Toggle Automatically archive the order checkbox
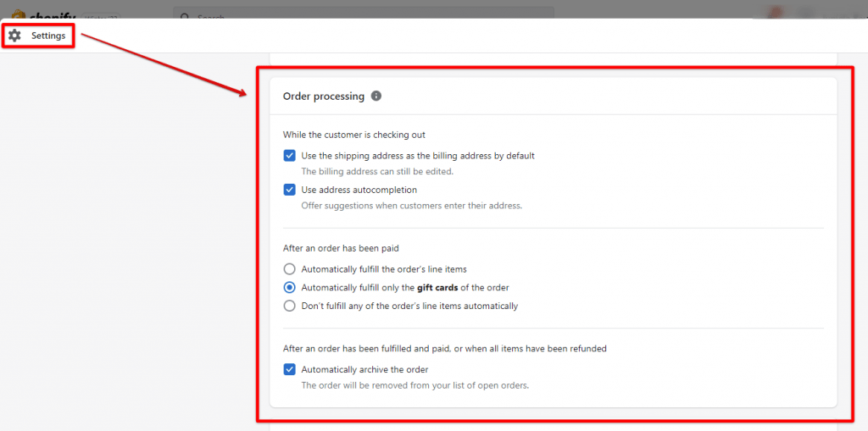The width and height of the screenshot is (868, 431). point(289,369)
